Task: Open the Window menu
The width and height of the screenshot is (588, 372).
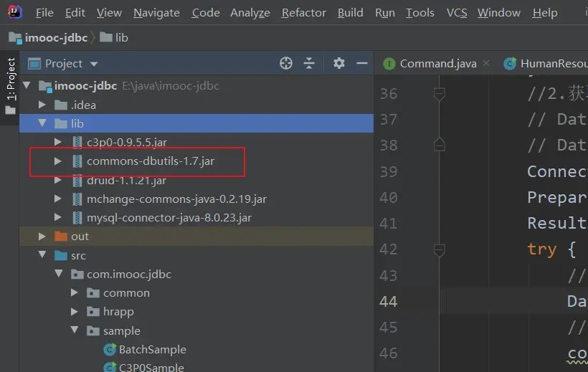Action: (499, 13)
